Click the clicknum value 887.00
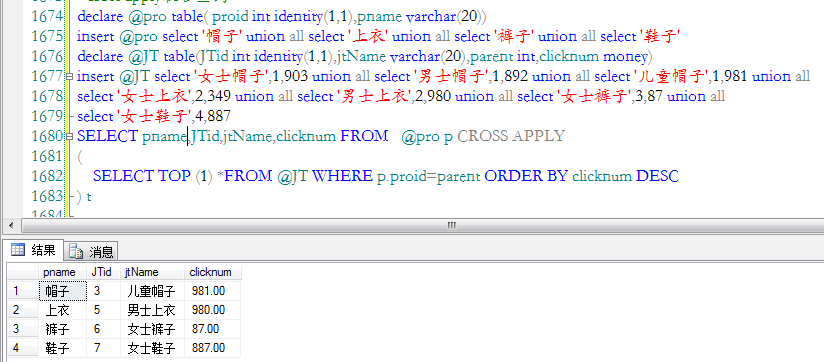This screenshot has width=824, height=362. point(213,348)
